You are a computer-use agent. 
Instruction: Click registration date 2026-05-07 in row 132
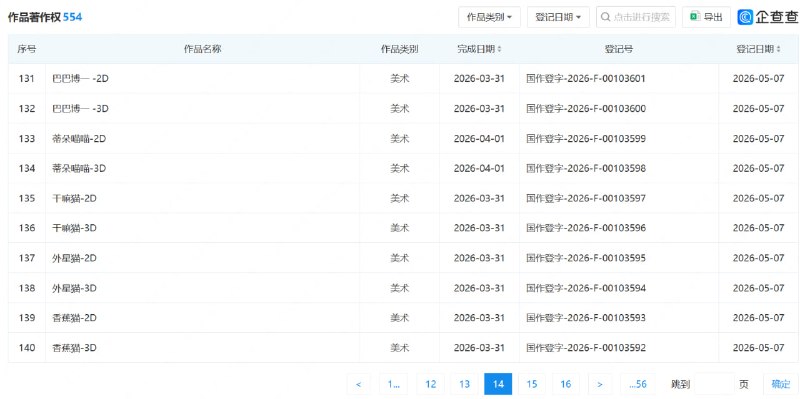(759, 109)
